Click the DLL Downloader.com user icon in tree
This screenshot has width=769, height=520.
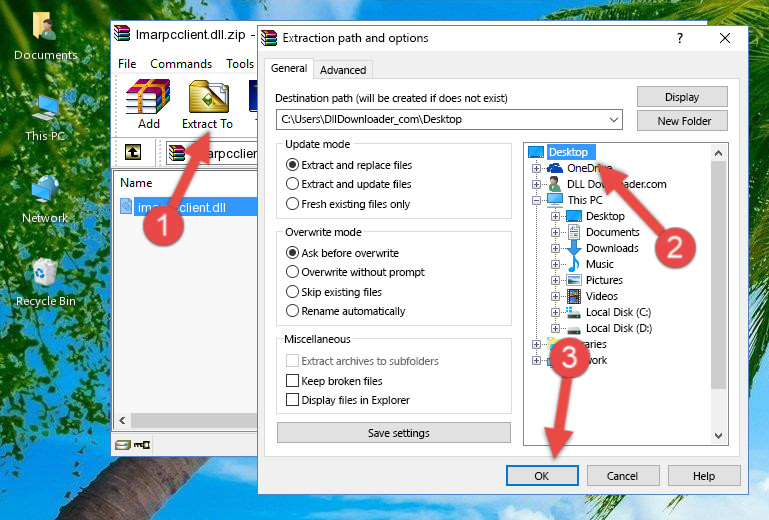click(555, 184)
